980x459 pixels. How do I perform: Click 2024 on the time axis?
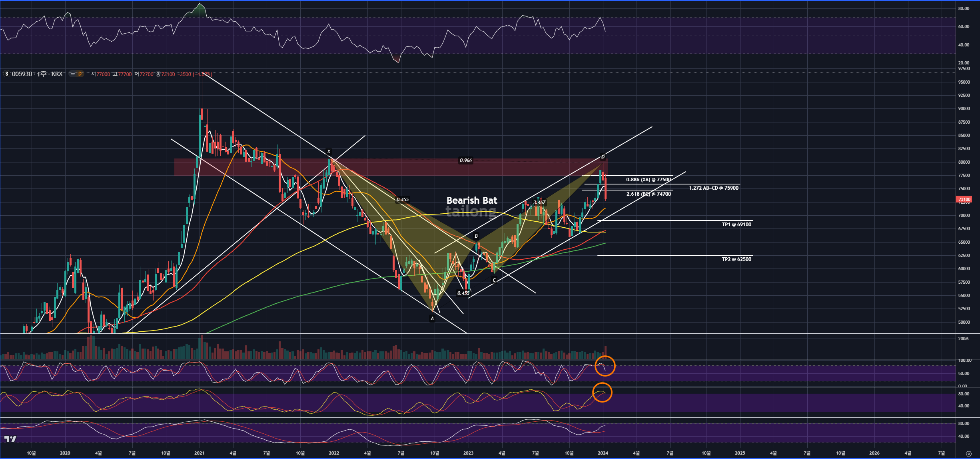[x=603, y=453]
